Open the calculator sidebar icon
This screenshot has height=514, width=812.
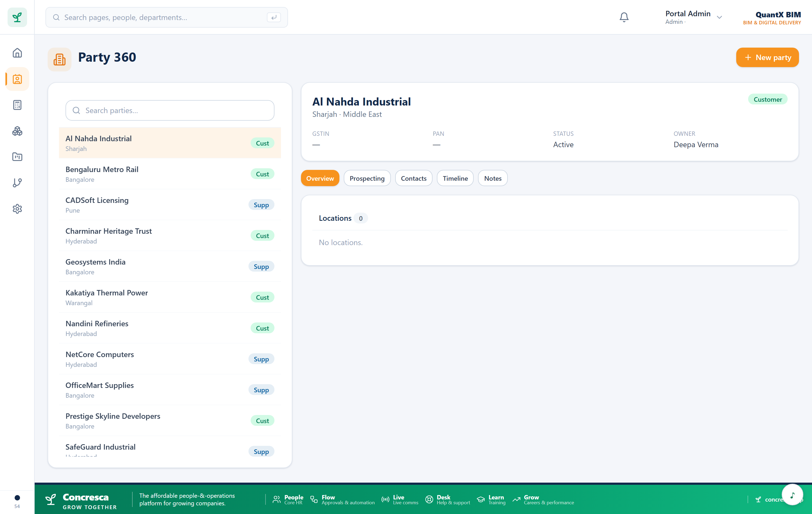17,105
